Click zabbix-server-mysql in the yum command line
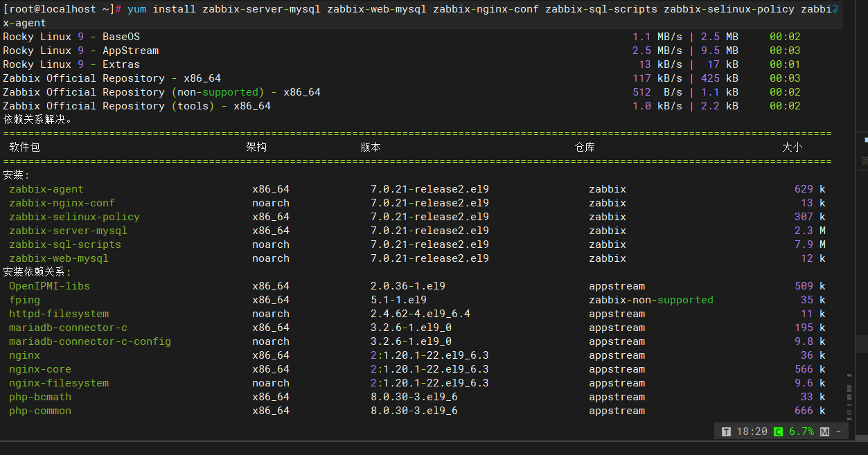Viewport: 868px width, 455px height. [261, 9]
